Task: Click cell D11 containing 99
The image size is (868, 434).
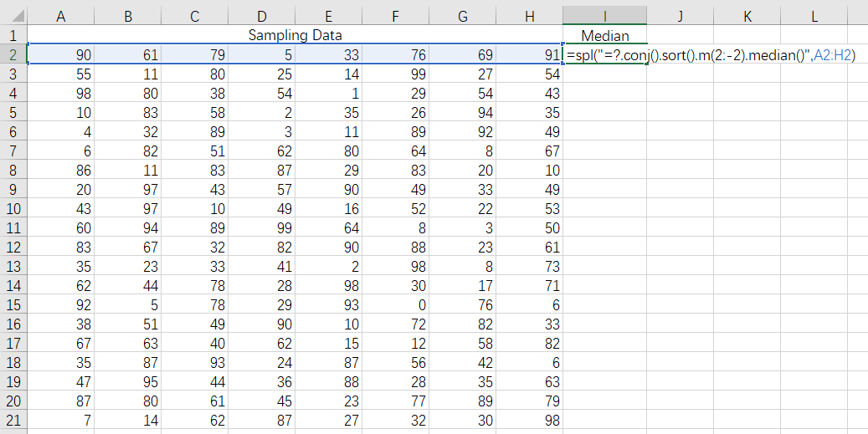Action: tap(261, 227)
